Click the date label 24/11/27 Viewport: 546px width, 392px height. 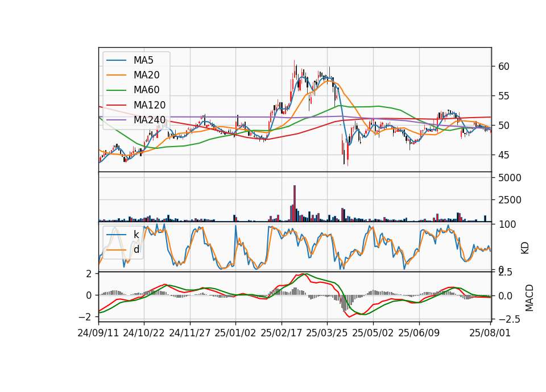click(190, 333)
